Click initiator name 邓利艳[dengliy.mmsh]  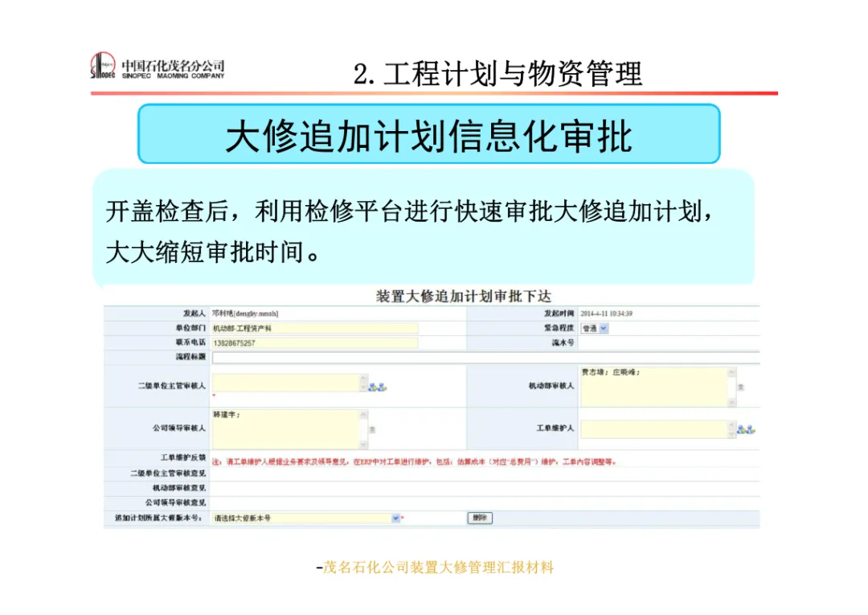point(245,314)
